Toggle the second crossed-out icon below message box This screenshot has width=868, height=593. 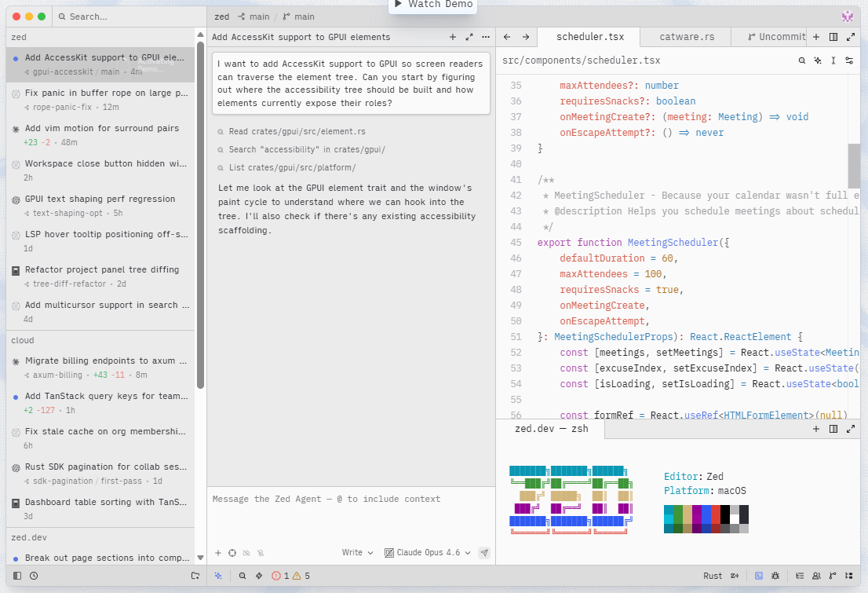tap(261, 552)
